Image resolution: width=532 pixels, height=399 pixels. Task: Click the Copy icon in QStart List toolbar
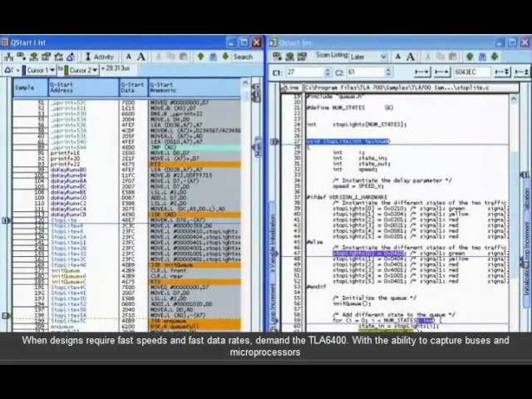click(171, 57)
